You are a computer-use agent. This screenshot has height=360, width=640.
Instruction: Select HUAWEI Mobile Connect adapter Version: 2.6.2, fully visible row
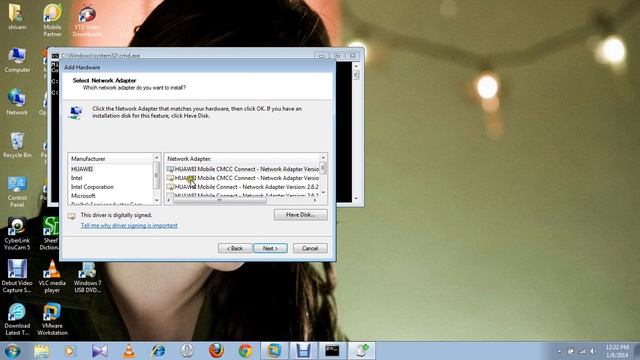point(242,187)
